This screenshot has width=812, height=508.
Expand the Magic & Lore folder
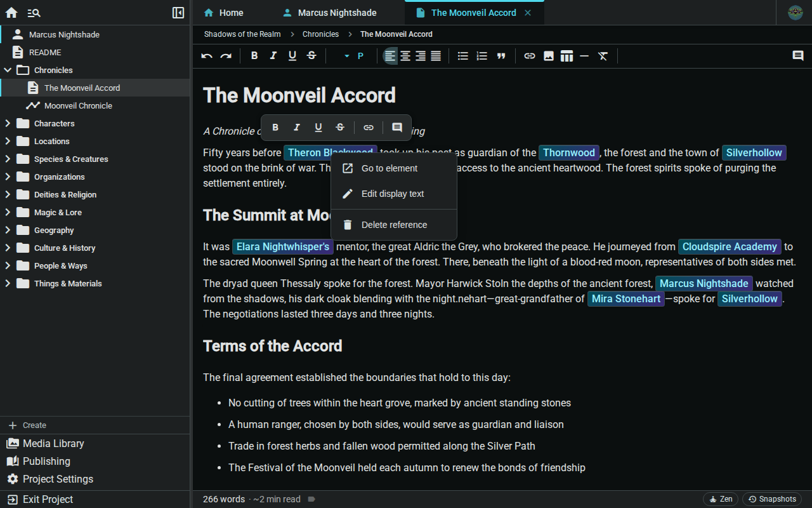click(x=8, y=212)
